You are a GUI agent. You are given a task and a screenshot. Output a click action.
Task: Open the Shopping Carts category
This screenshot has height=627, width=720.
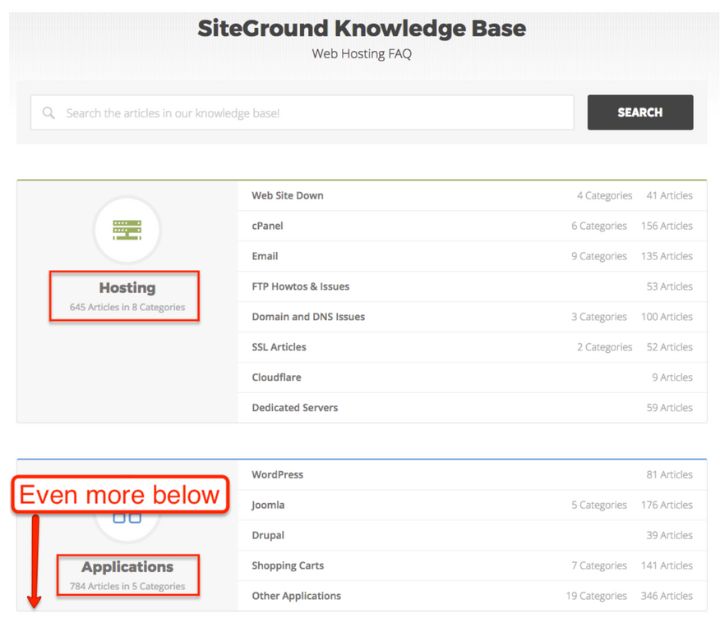tap(288, 566)
